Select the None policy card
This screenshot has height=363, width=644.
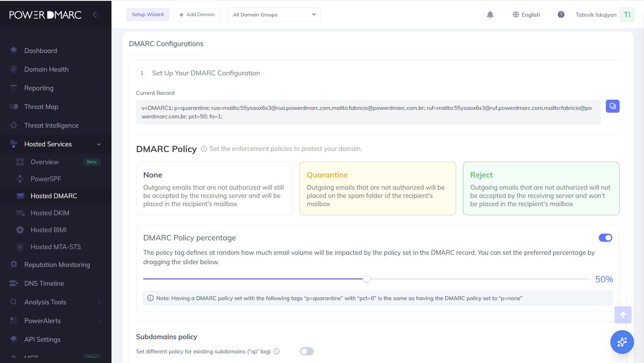point(214,188)
